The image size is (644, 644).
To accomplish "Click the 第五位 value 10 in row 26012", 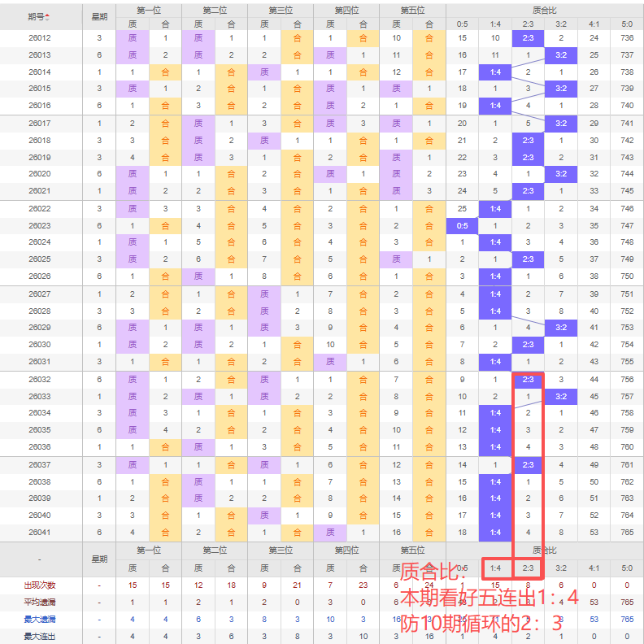I will click(x=396, y=38).
